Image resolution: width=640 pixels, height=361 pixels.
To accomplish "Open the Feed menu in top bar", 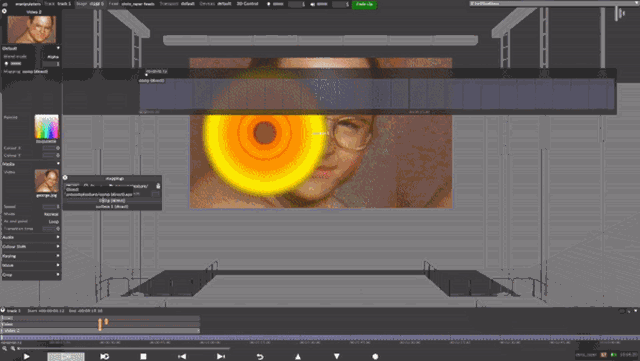I will point(131,4).
